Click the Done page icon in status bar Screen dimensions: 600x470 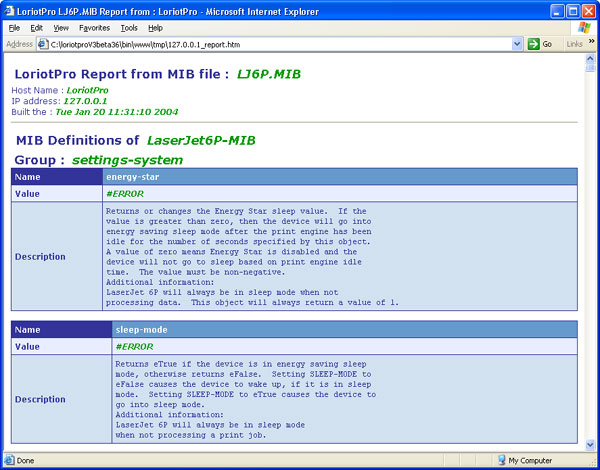[x=9, y=461]
